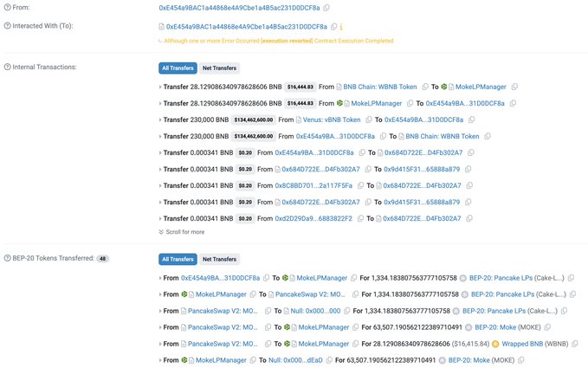588x368 pixels.
Task: Select Net Transfers tab under Internal Transactions
Action: [x=219, y=68]
